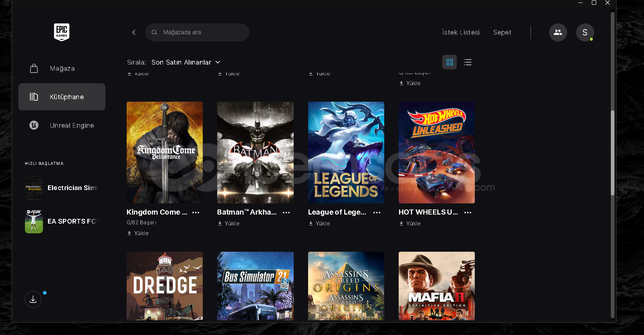Click Yükle under HOT WHEELS Unleashed
This screenshot has width=644, height=335.
tap(413, 224)
